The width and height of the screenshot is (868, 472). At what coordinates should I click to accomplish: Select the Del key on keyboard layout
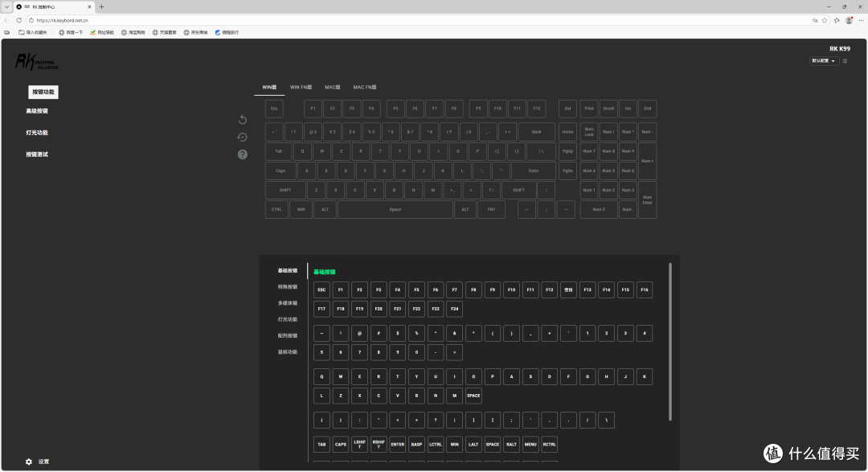point(567,109)
